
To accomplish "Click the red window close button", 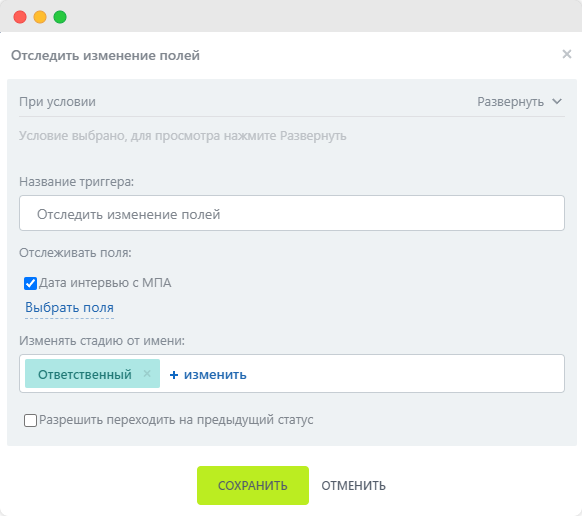I will pyautogui.click(x=20, y=17).
